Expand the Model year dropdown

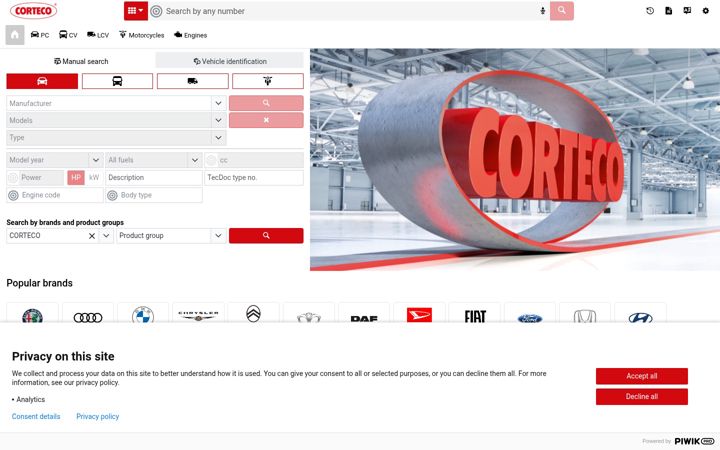(x=96, y=160)
